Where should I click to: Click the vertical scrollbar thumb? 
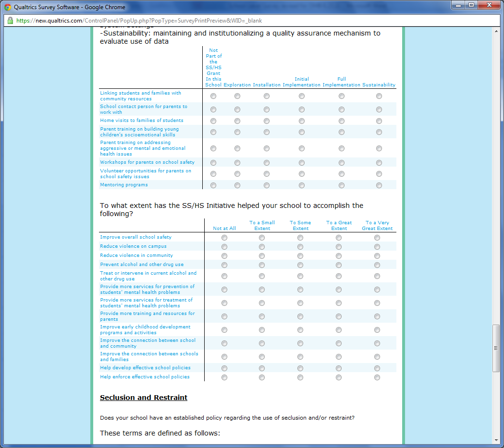[x=496, y=348]
